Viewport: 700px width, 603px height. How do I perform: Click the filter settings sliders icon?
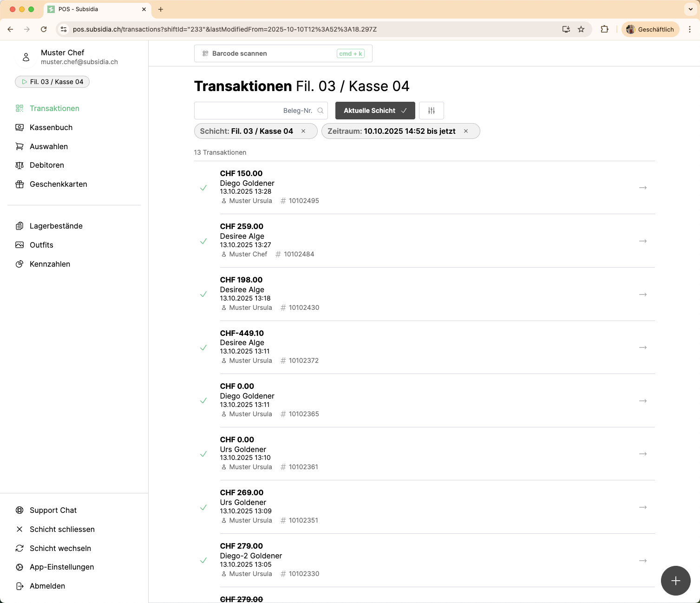point(431,111)
